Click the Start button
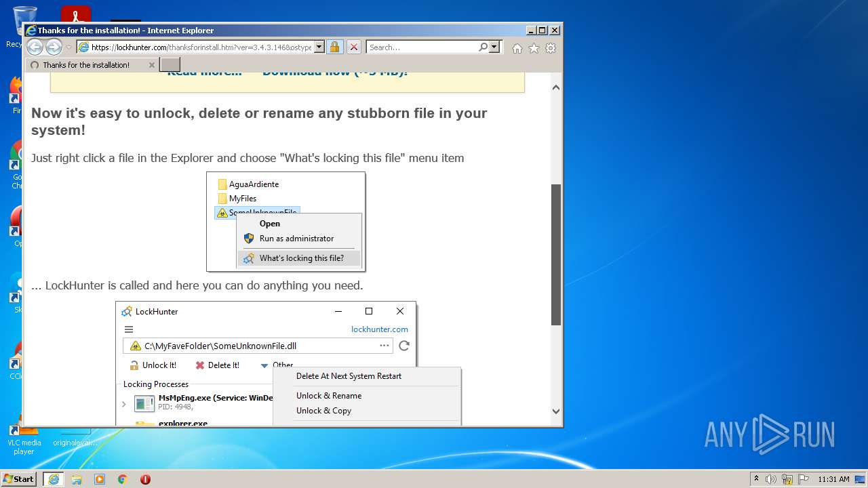Viewport: 868px width, 488px height. (x=19, y=479)
